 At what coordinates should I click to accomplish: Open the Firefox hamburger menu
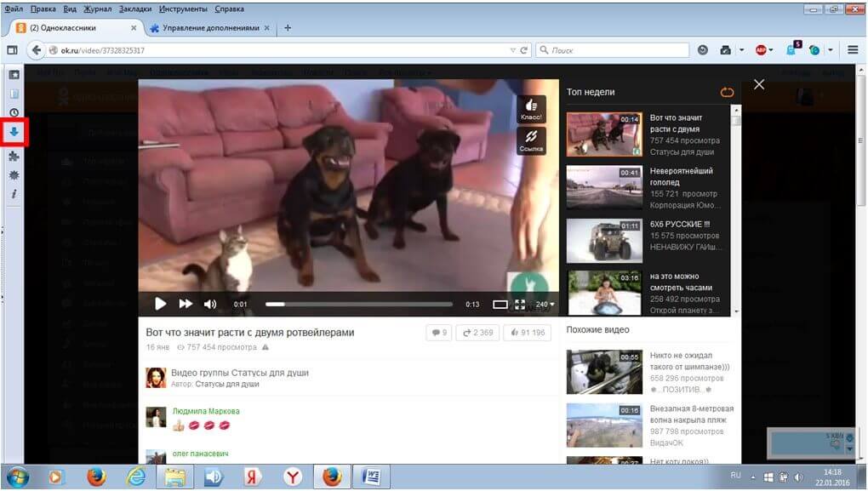(853, 50)
